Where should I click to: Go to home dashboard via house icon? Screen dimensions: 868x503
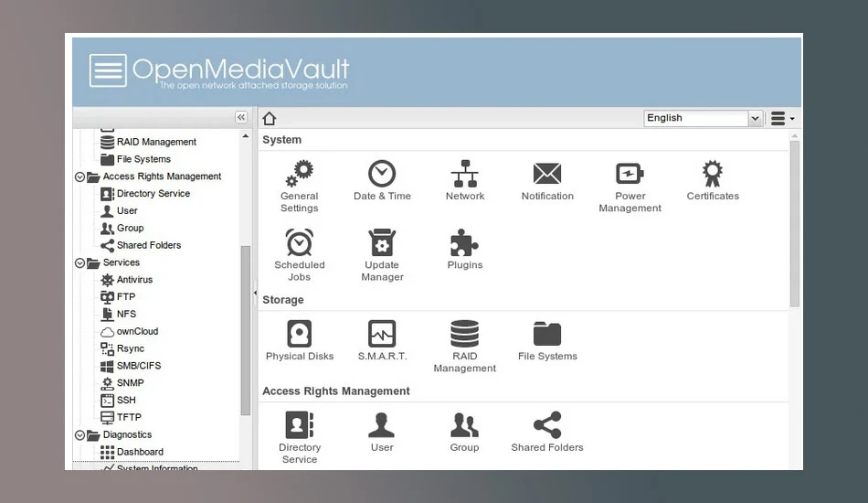tap(269, 118)
